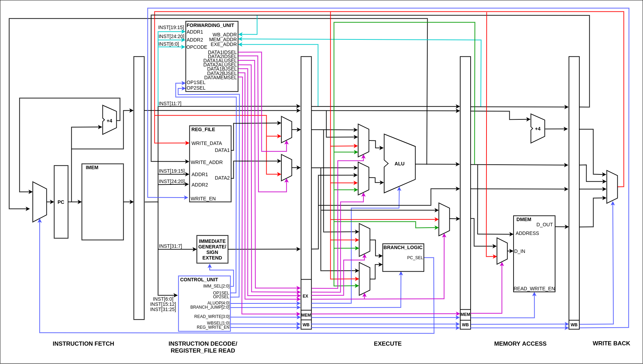Select the OPCODE input of forwarding unit

coord(197,47)
